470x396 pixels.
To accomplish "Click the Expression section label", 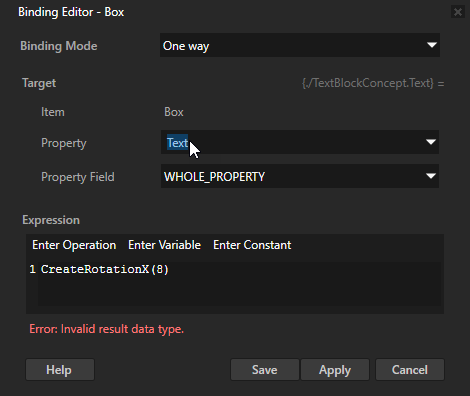I will [x=51, y=220].
